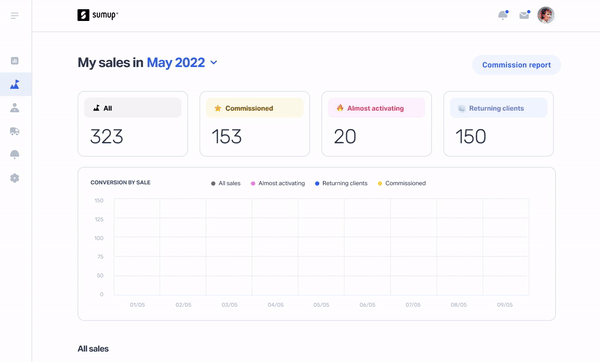Select the sales flag icon in the sidebar
Image resolution: width=600 pixels, height=362 pixels.
[x=15, y=84]
